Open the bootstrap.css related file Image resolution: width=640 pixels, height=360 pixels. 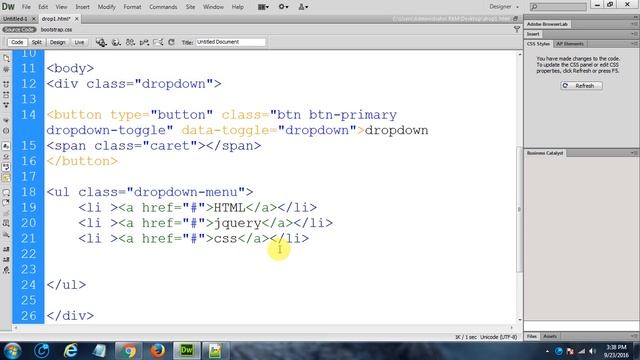click(x=56, y=30)
